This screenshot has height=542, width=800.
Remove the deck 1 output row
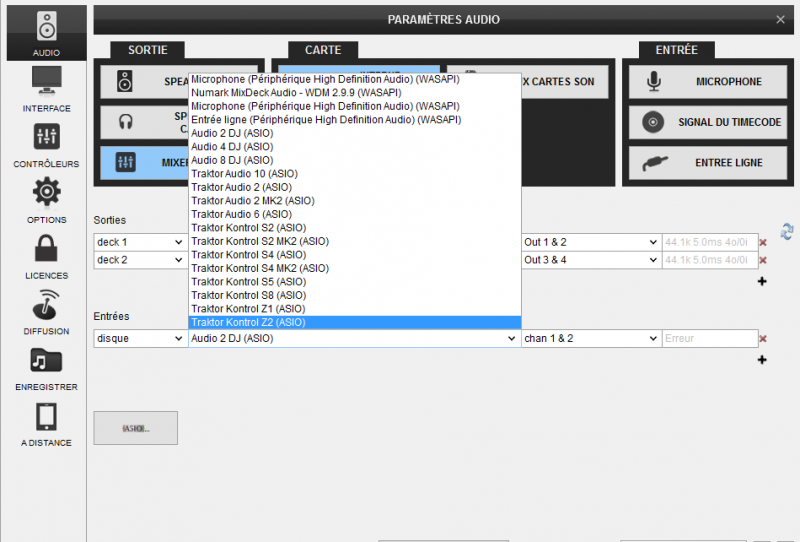pyautogui.click(x=763, y=243)
